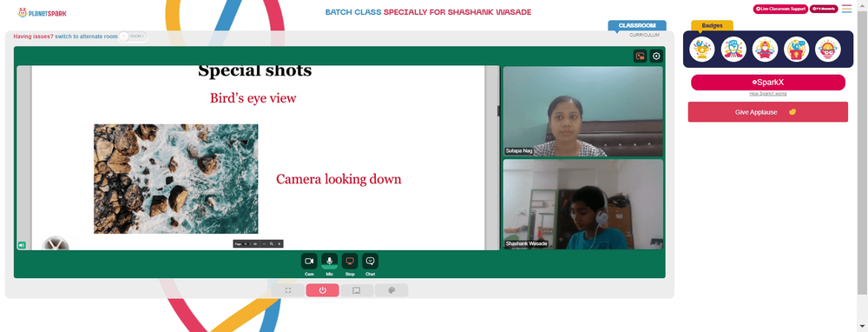868x332 pixels.
Task: Click the slide magnifier zoom icon
Action: [x=271, y=244]
